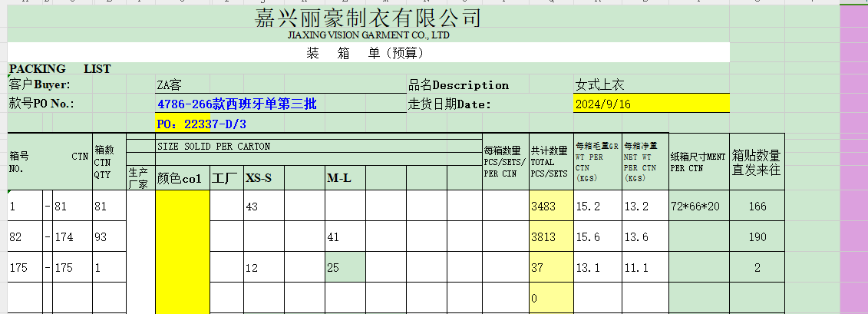The width and height of the screenshot is (868, 314).
Task: Click the 箱贴数量直发来往 column header
Action: point(757,163)
